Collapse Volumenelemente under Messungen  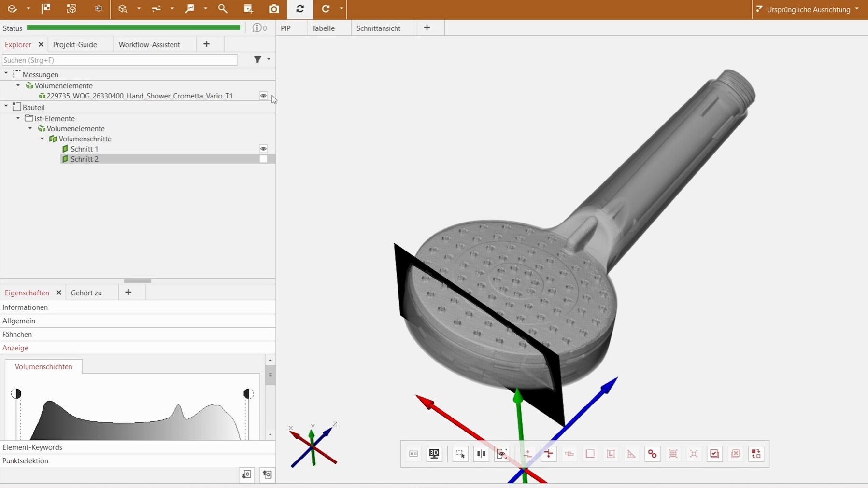click(x=18, y=85)
